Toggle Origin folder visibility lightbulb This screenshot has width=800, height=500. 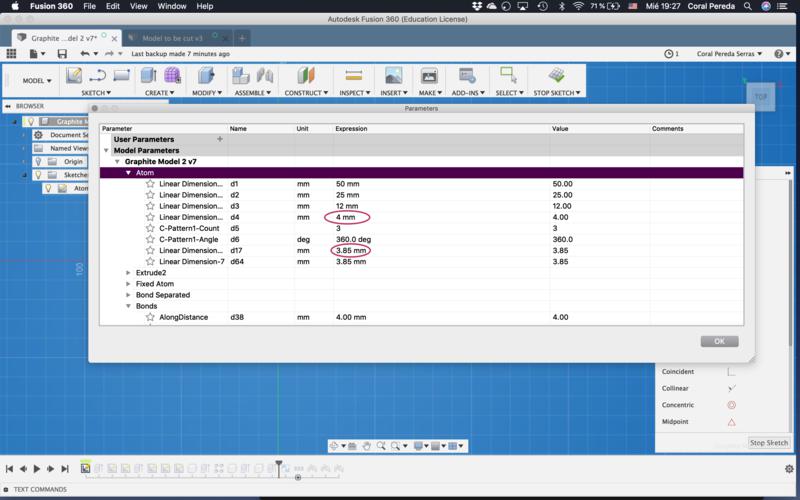(38, 161)
